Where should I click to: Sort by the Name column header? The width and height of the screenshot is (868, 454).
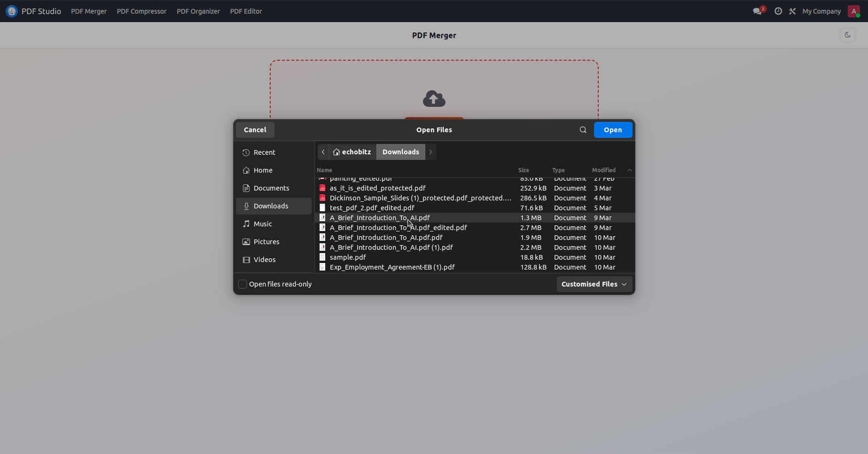324,170
